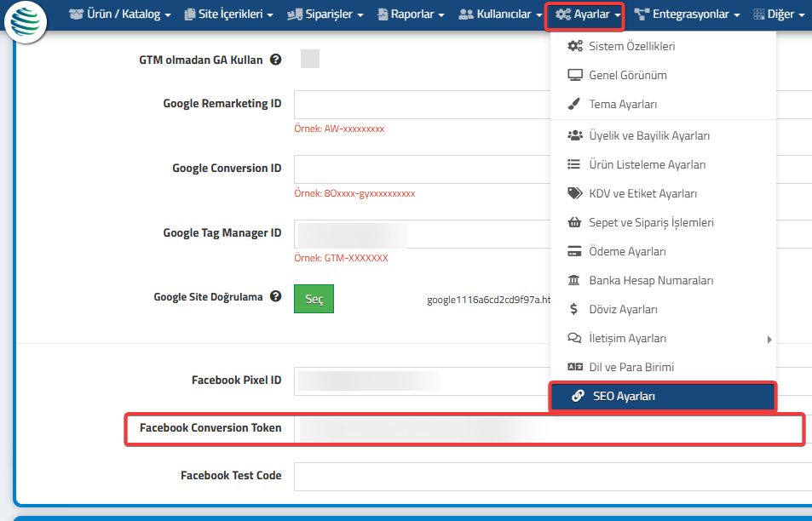Expand the Siparişler dropdown menu
The width and height of the screenshot is (812, 521).
pos(325,14)
